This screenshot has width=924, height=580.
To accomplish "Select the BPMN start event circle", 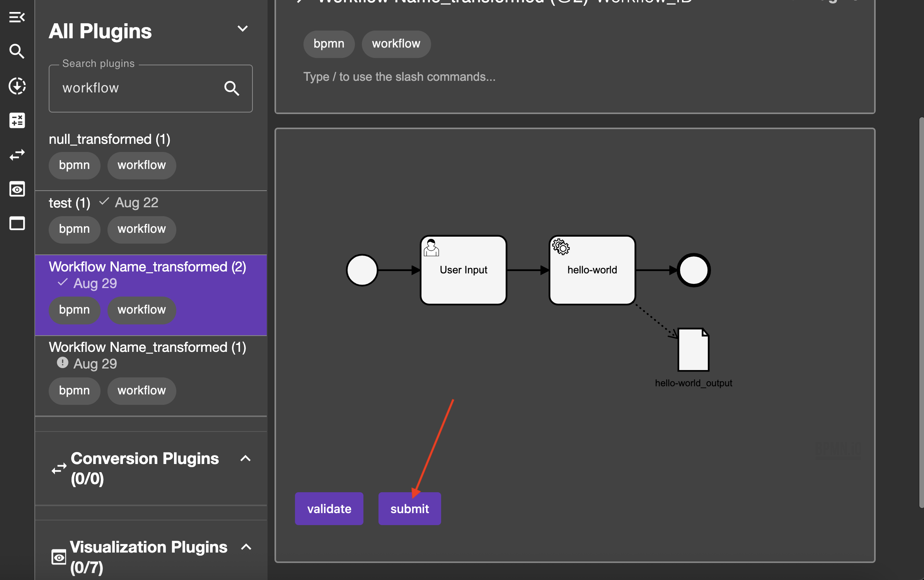I will (x=362, y=270).
